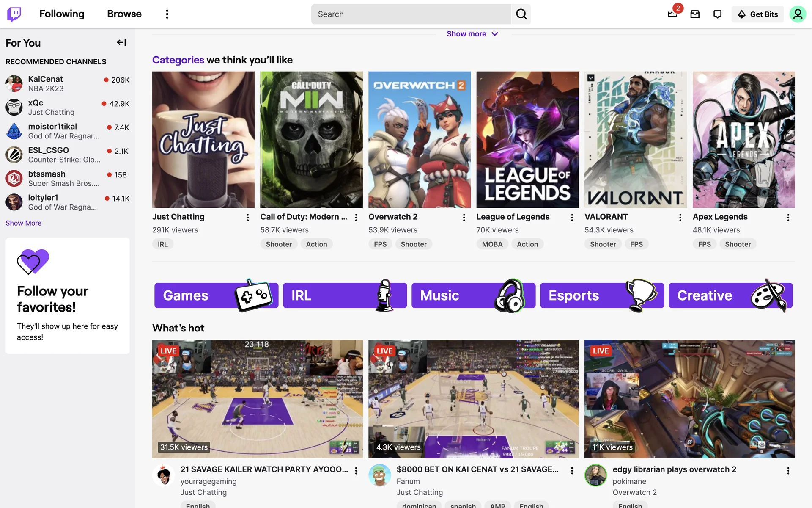
Task: Switch to the Browse tab
Action: (124, 14)
